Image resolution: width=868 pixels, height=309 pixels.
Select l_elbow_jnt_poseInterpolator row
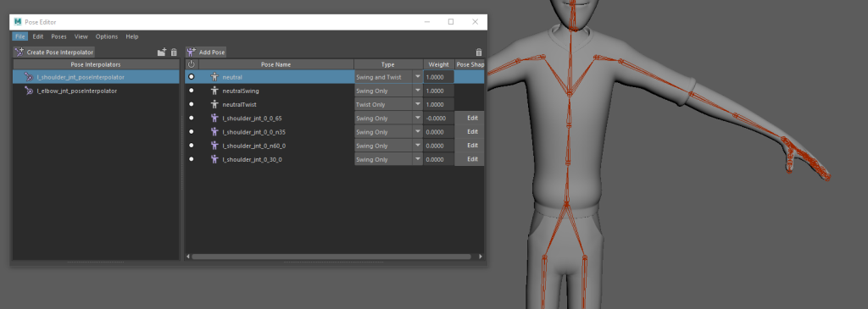coord(97,91)
